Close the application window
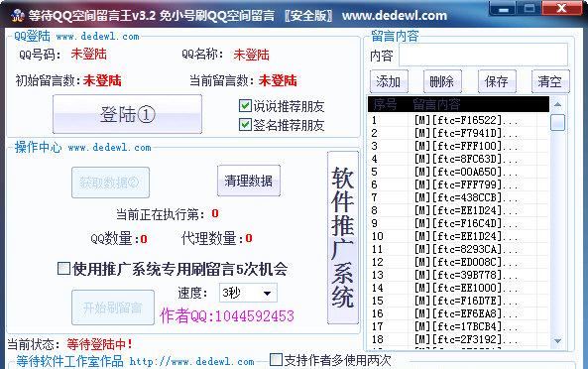The image size is (588, 369). tap(562, 8)
